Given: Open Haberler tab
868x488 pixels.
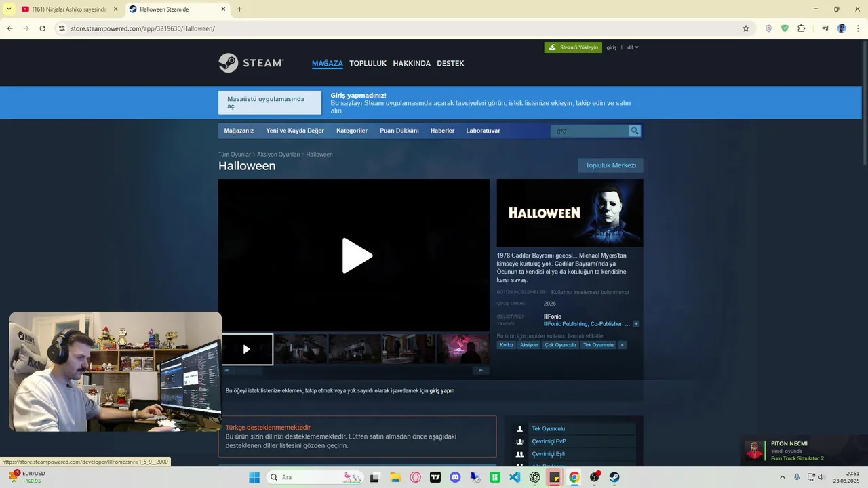Looking at the screenshot, I should 442,131.
